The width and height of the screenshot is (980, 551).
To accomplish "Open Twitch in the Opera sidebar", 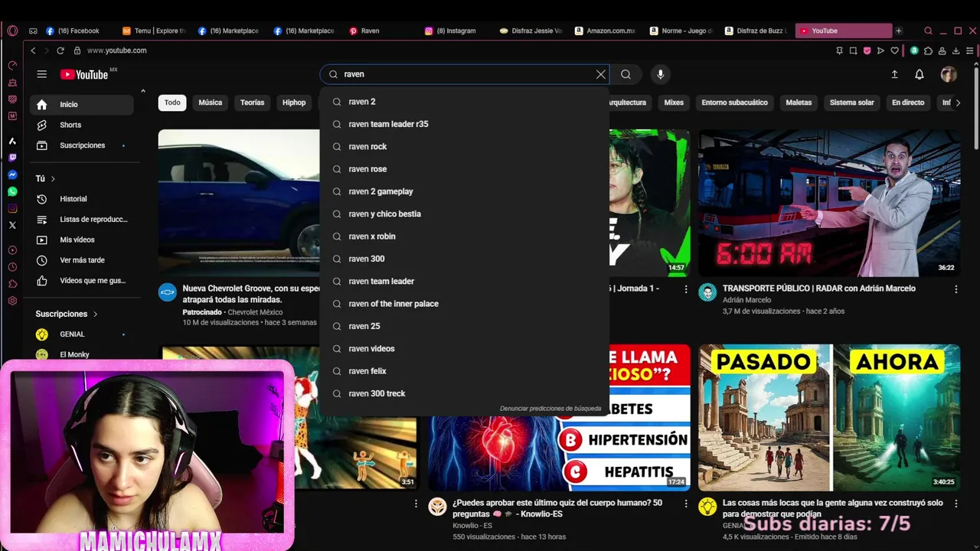I will (12, 158).
